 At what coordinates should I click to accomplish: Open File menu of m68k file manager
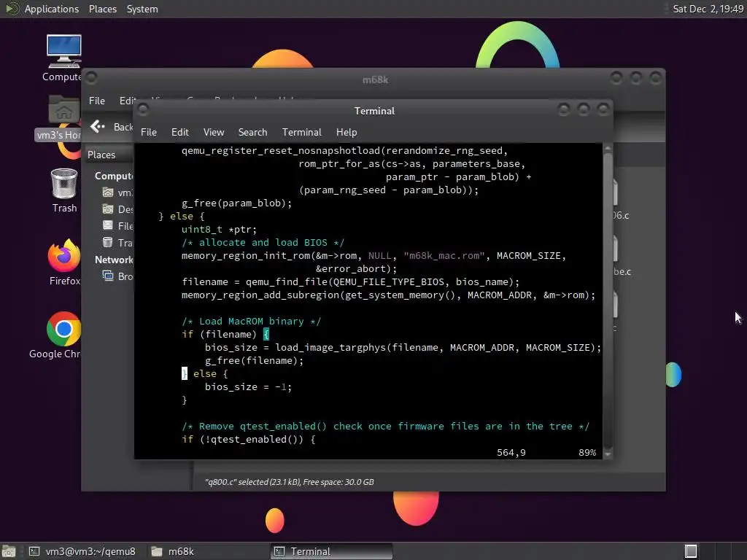point(97,101)
